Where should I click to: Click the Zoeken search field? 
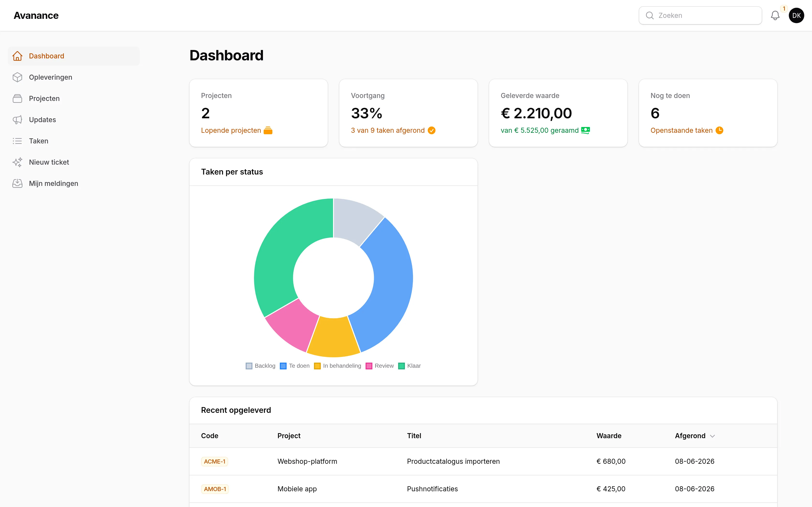[x=700, y=15]
